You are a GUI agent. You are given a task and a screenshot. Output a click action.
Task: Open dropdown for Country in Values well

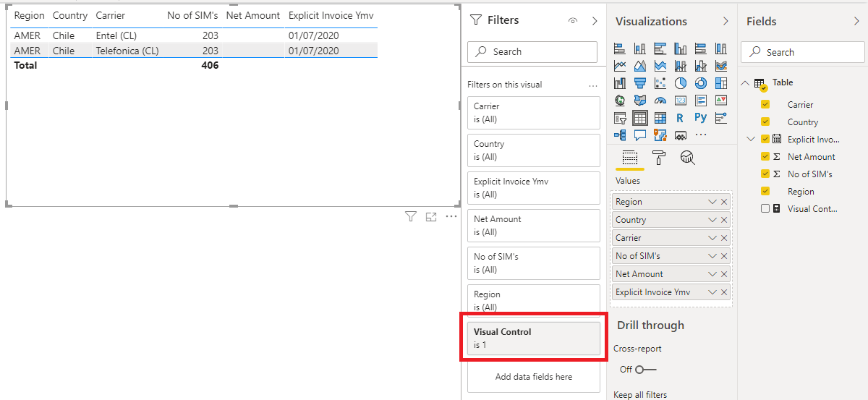point(712,220)
